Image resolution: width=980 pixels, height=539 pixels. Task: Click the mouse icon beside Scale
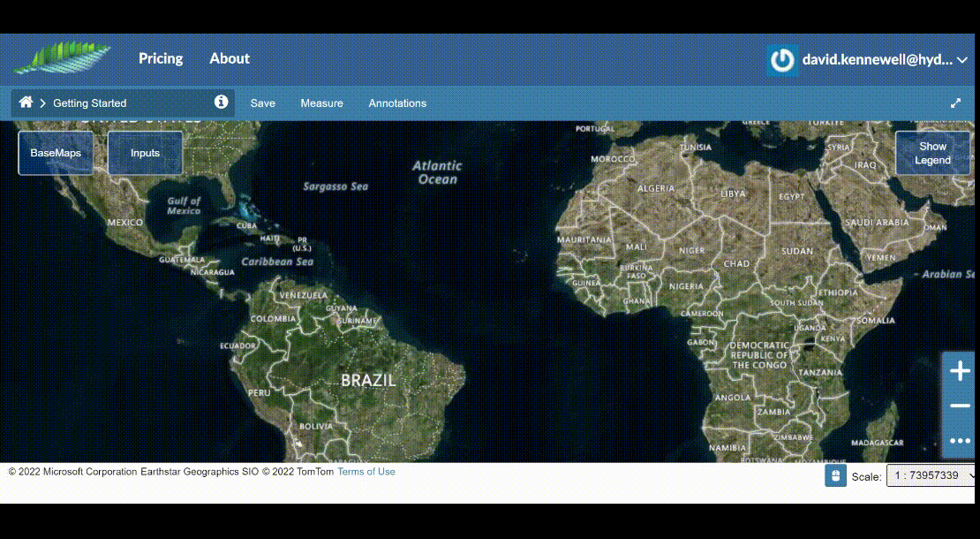[x=835, y=476]
